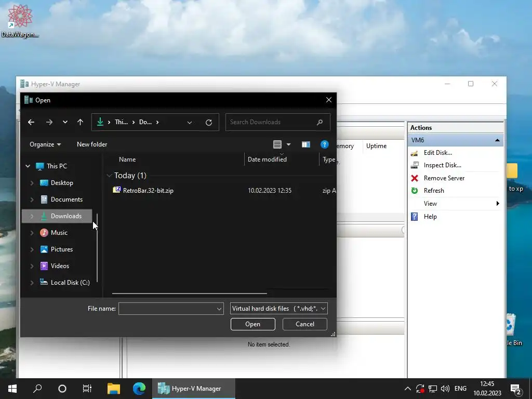Open the volume tray icon

(x=445, y=389)
